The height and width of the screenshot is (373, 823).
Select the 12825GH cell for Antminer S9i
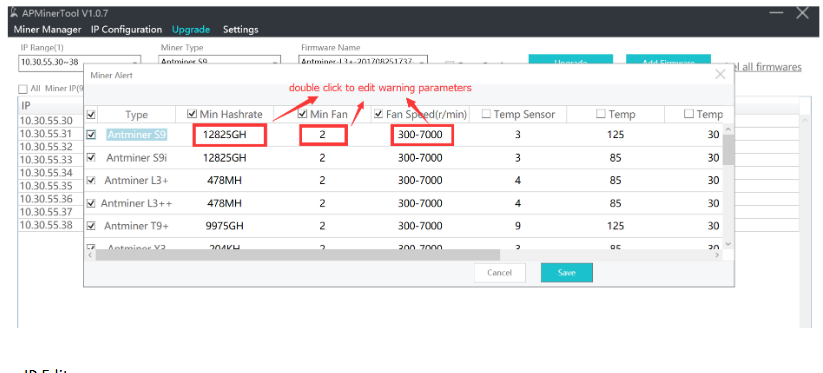[225, 157]
